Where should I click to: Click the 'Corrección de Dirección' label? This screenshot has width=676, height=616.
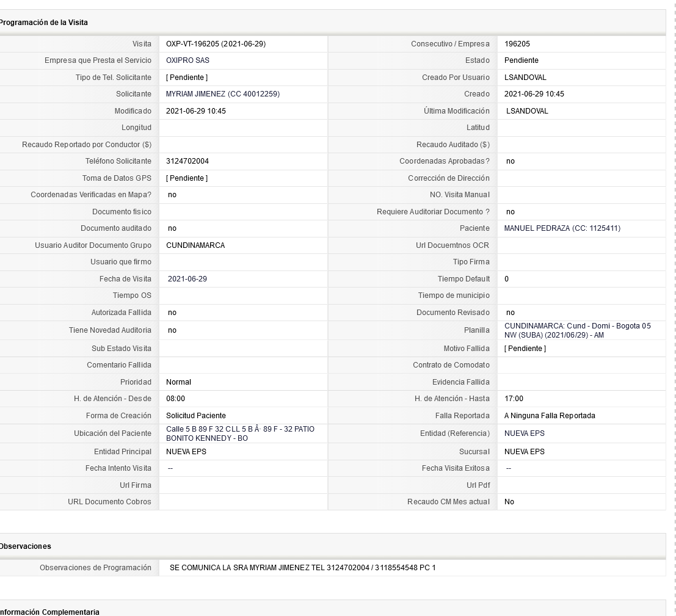(x=449, y=178)
